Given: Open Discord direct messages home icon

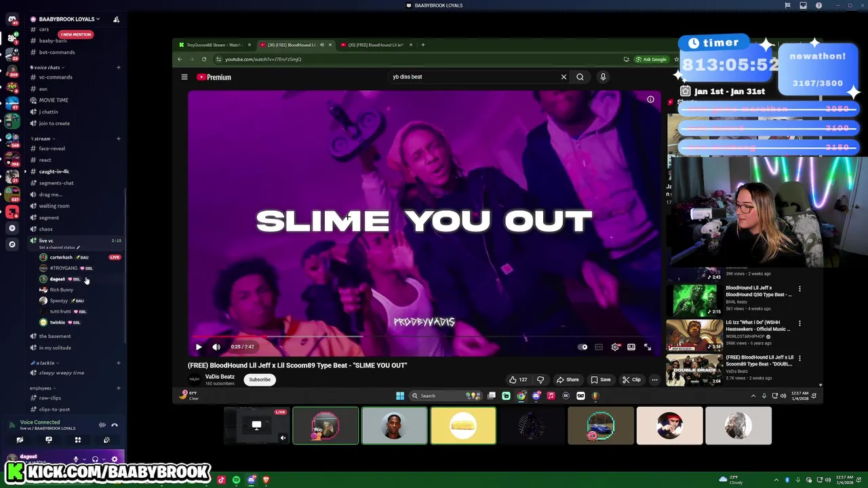Looking at the screenshot, I should (x=12, y=20).
